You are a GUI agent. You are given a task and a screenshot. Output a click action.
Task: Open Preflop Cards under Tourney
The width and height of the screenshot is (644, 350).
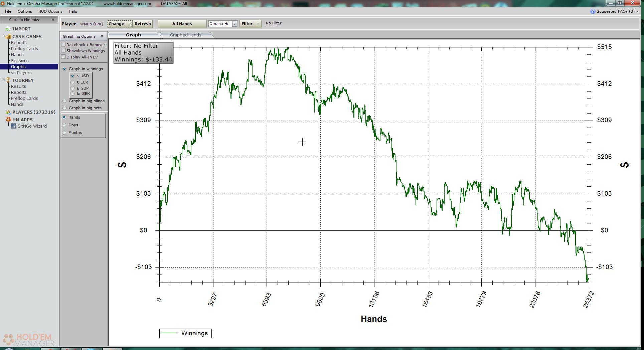pos(24,99)
